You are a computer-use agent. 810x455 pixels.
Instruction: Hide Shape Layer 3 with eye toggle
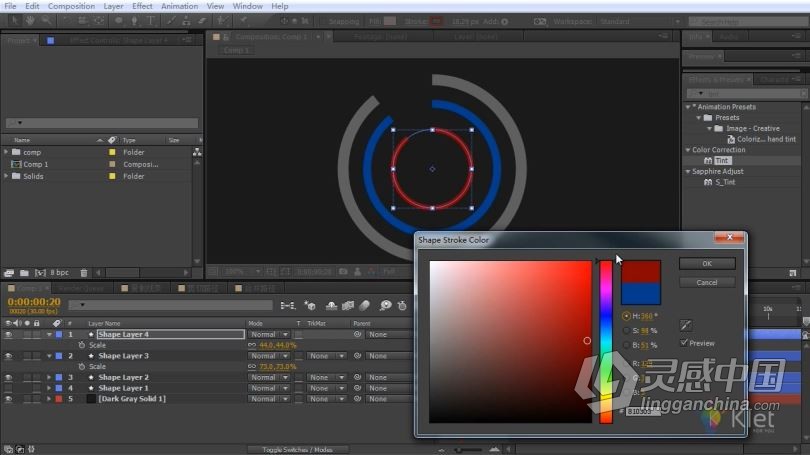pos(8,356)
